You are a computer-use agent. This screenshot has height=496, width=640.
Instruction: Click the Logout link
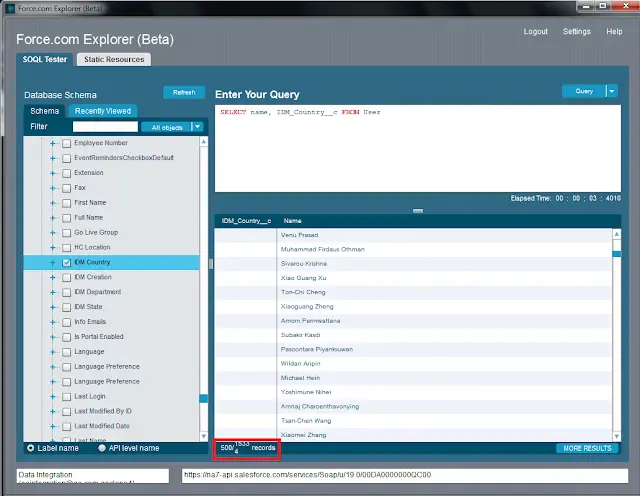[x=536, y=31]
